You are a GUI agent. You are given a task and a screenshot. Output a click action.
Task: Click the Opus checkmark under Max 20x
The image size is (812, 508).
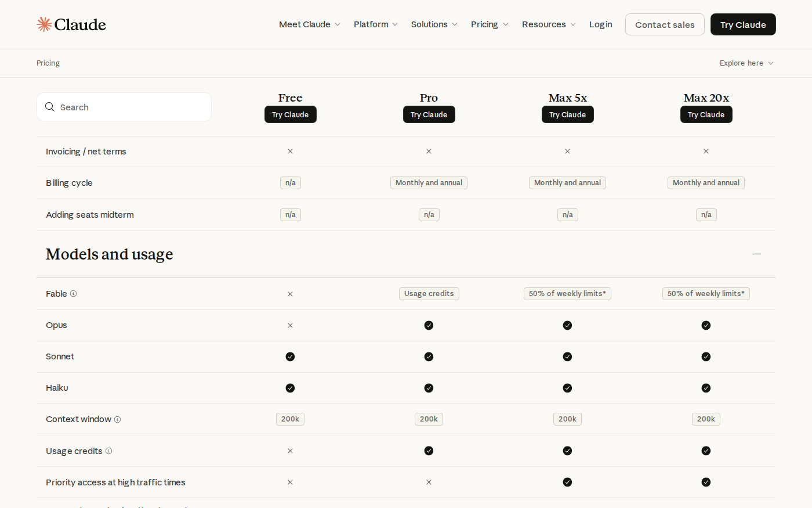click(x=706, y=325)
